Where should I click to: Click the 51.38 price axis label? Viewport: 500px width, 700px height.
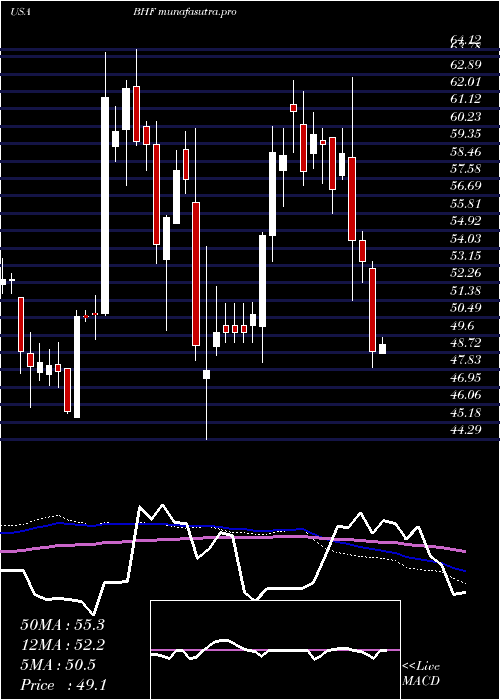pyautogui.click(x=466, y=291)
